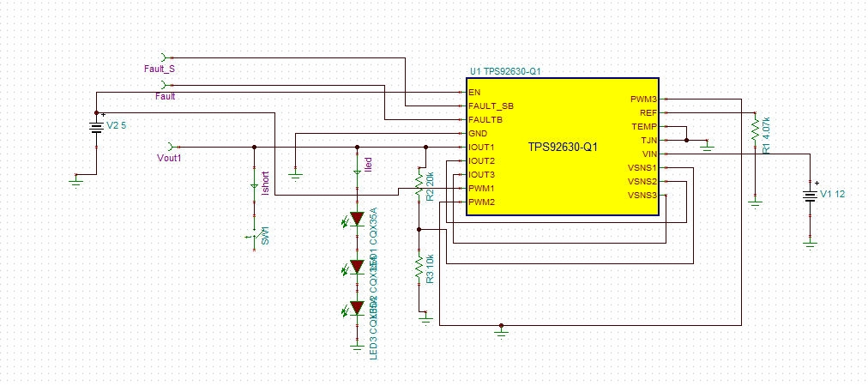Click the IOUT3 pin label
868x386 pixels.
tap(481, 175)
